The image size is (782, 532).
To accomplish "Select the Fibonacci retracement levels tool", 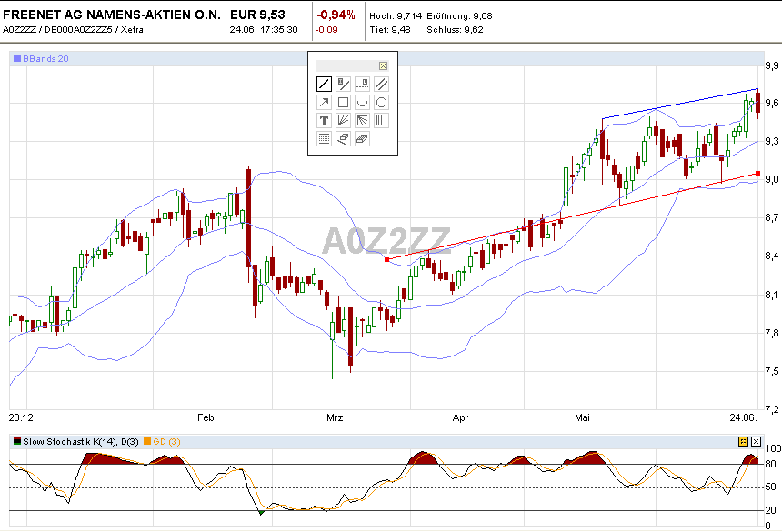I will 325,138.
